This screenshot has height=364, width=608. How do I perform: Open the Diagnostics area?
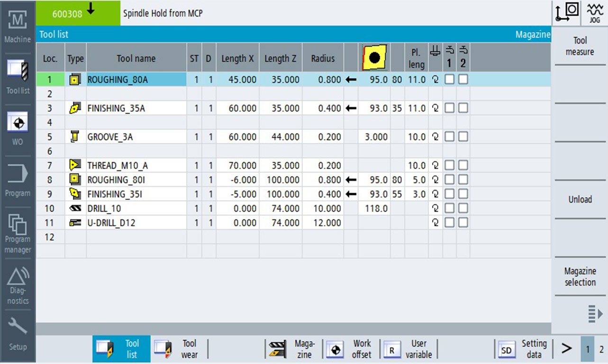point(18,285)
